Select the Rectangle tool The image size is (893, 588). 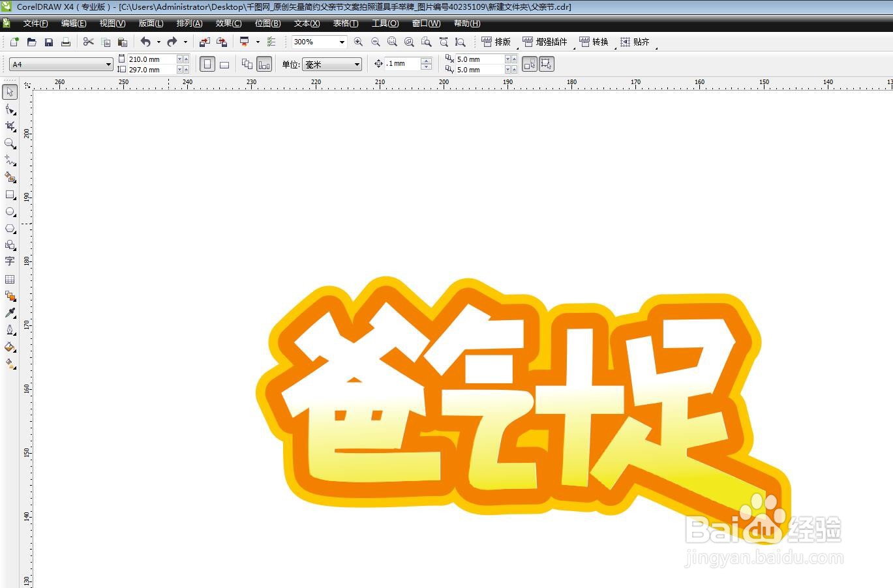[10, 195]
